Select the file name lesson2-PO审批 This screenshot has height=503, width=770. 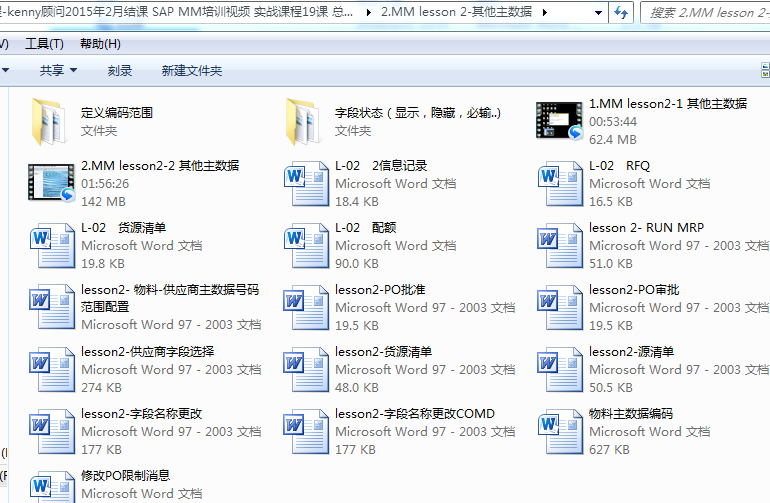pos(634,289)
